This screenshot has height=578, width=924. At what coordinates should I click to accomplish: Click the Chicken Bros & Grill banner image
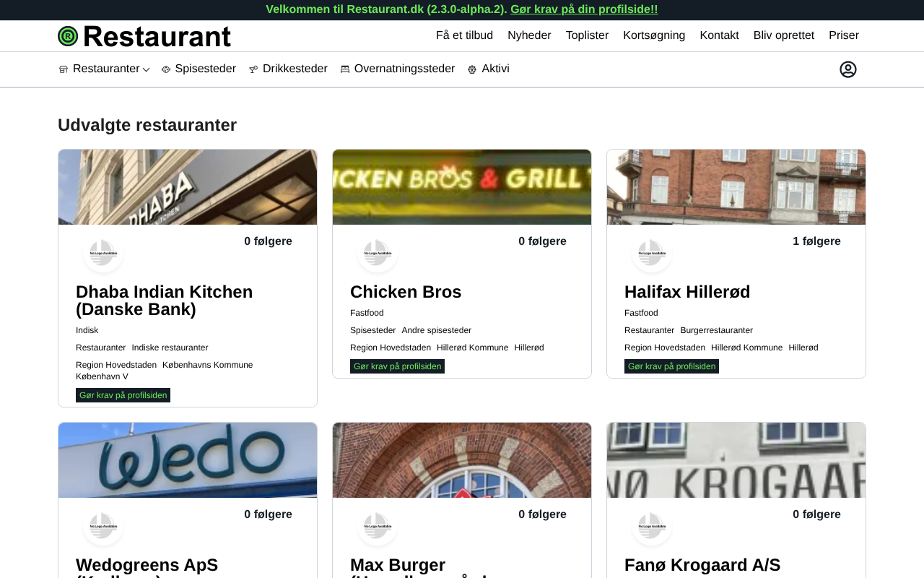click(x=462, y=187)
